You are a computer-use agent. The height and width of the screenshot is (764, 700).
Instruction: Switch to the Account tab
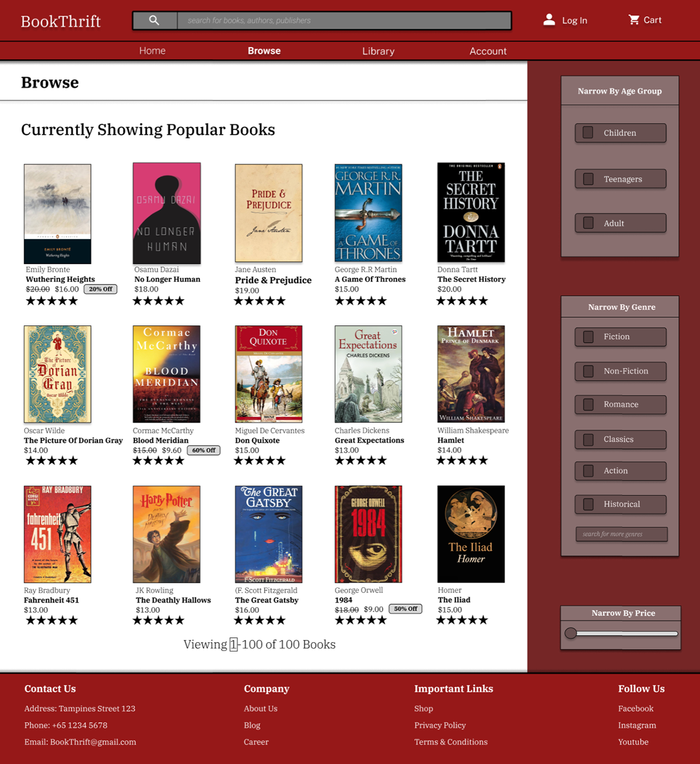point(488,51)
